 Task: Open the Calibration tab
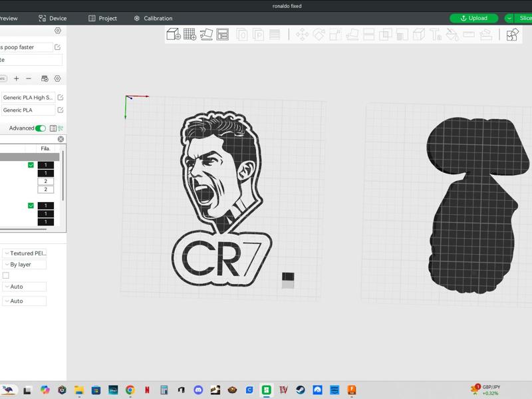[153, 19]
